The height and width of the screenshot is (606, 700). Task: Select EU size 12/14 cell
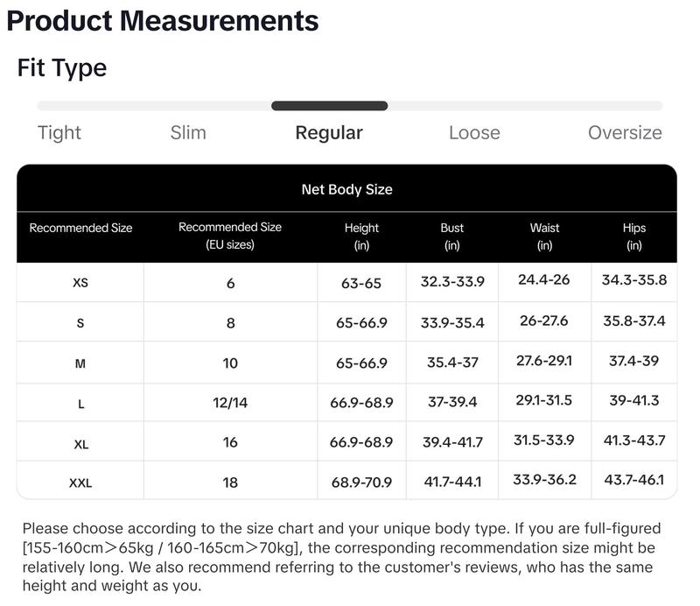(x=230, y=403)
